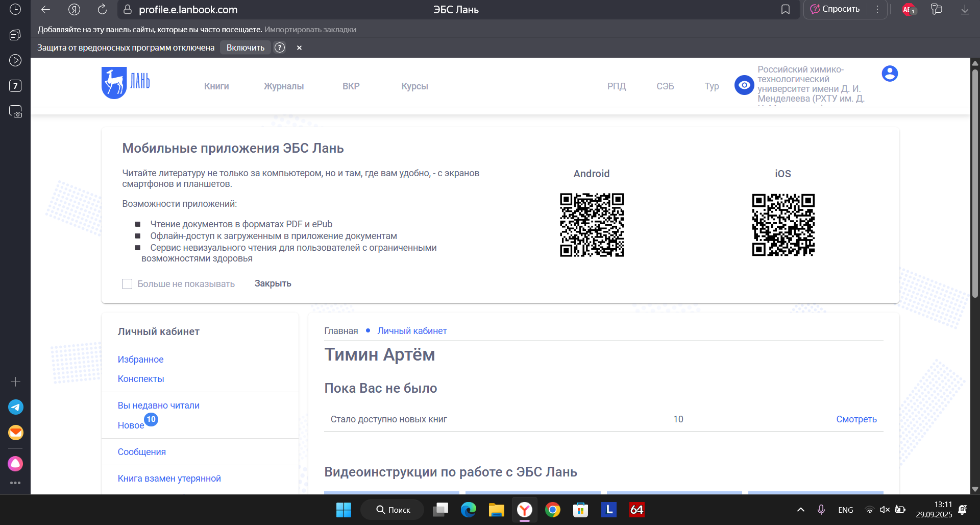Screen dimensions: 980x525
Task: Go to the 'Журналы' navigation item
Action: click(x=284, y=86)
